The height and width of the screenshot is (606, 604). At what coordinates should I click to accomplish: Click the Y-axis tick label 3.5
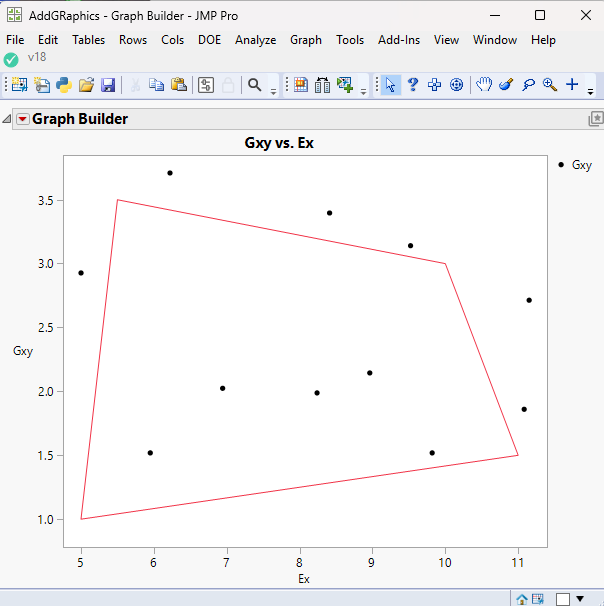click(x=45, y=201)
